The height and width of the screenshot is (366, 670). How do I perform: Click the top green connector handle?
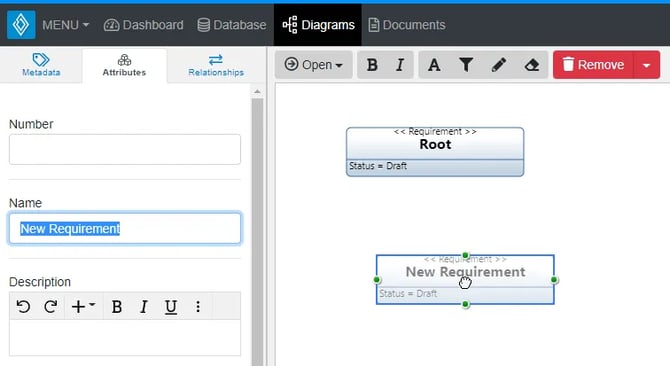point(466,255)
